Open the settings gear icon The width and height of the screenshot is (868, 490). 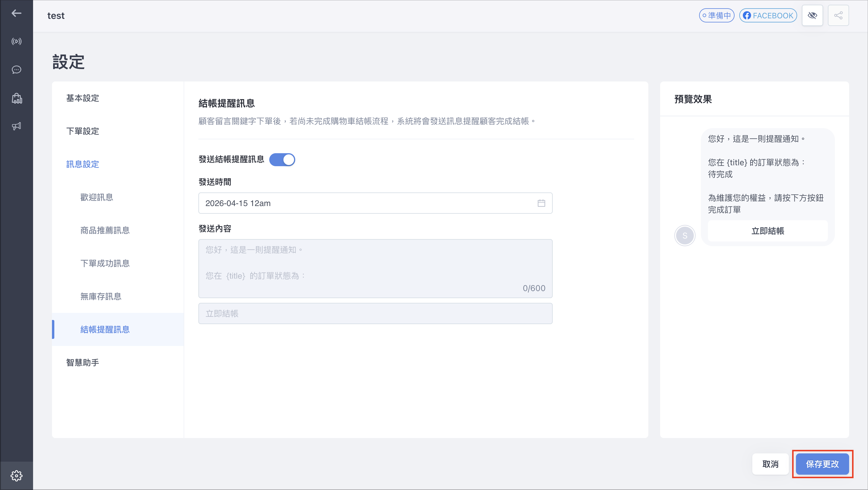(16, 476)
